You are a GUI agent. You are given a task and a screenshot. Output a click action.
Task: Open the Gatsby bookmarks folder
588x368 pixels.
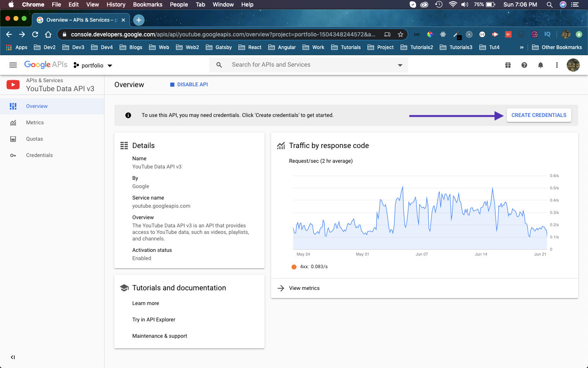[x=219, y=47]
